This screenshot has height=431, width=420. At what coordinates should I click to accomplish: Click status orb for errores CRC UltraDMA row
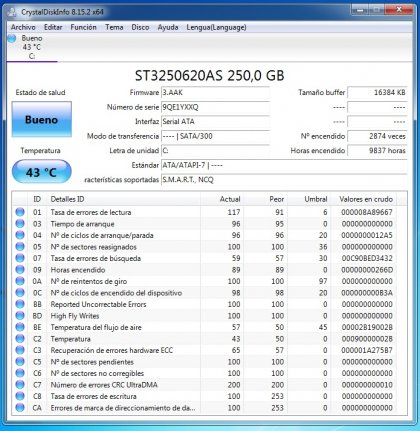20,385
